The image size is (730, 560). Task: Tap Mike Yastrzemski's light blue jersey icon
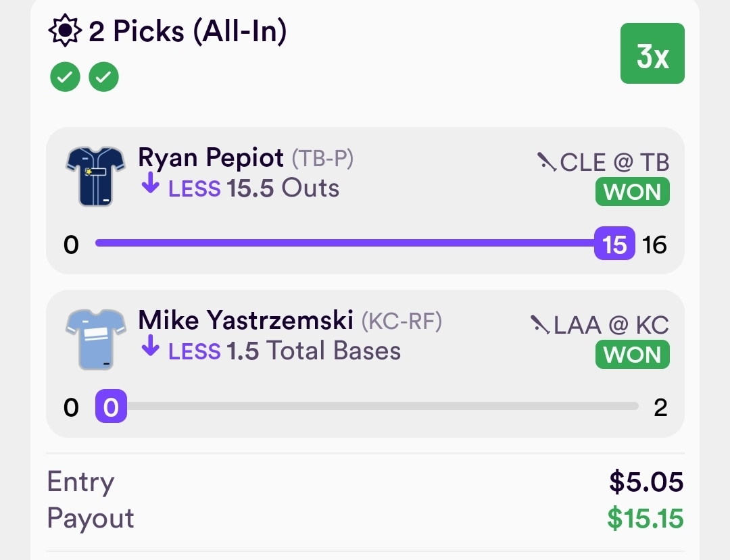pos(95,339)
